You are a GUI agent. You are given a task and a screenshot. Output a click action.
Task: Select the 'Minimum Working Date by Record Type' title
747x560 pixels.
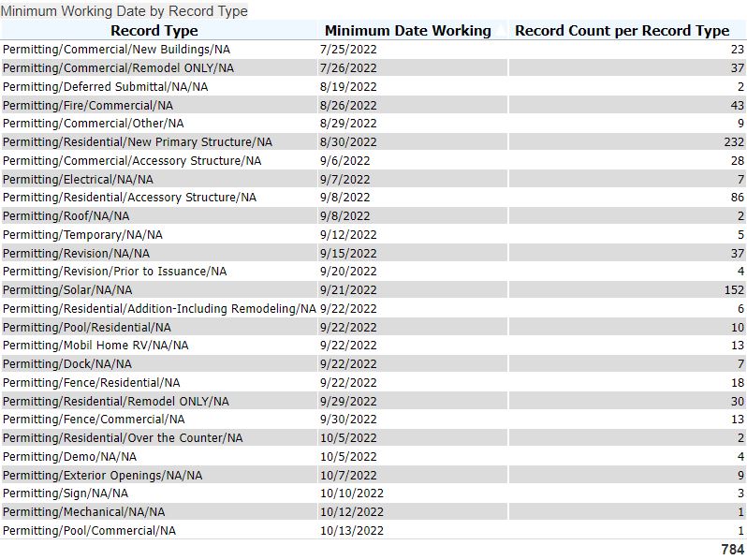pyautogui.click(x=124, y=11)
